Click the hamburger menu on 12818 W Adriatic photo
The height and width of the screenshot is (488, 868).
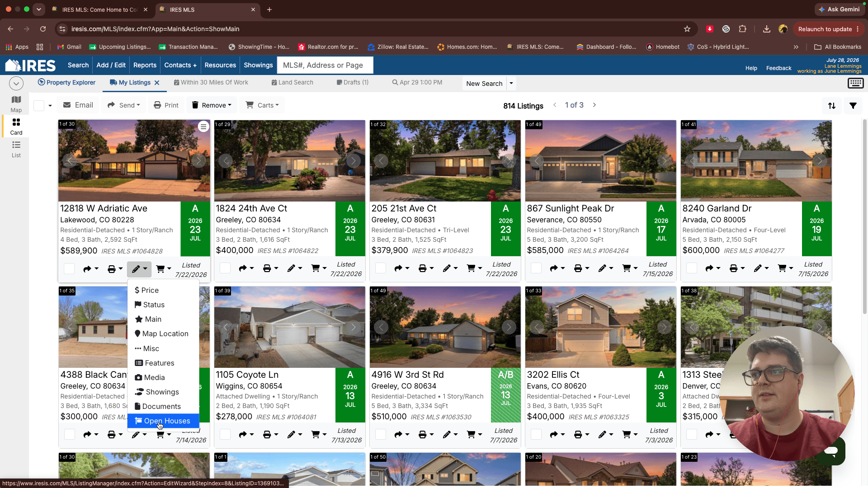point(203,127)
